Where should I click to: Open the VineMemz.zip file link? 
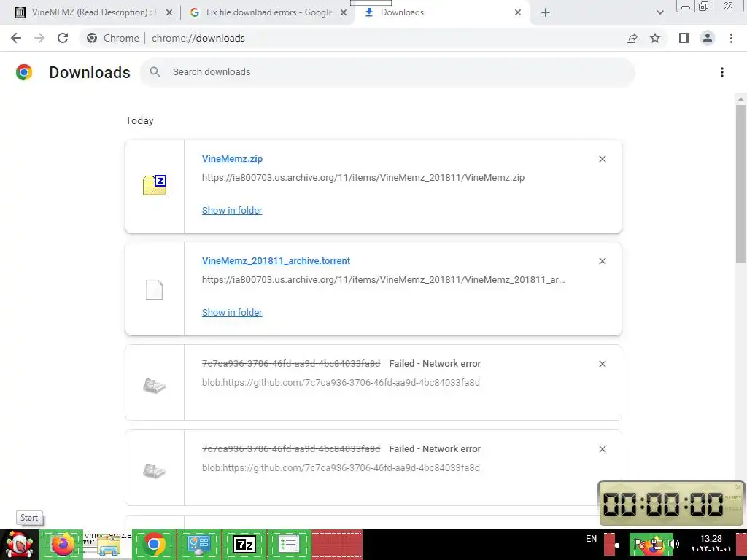coord(232,158)
